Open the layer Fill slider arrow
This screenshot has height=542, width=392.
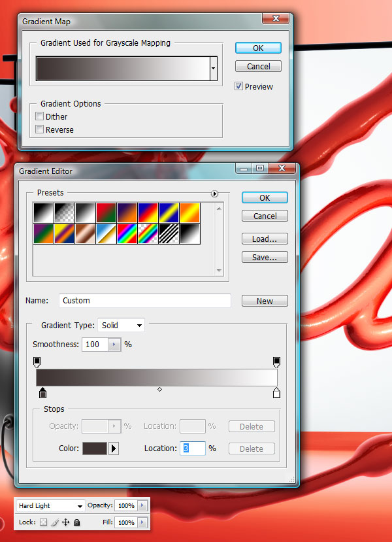click(142, 522)
